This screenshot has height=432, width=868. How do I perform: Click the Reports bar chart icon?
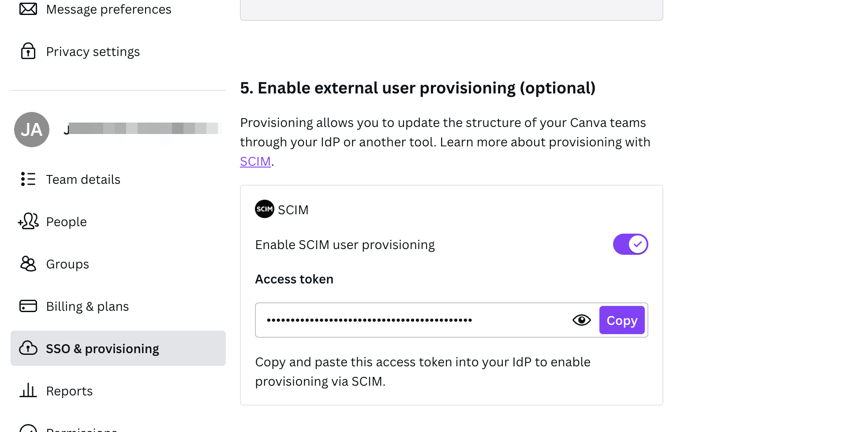coord(28,391)
